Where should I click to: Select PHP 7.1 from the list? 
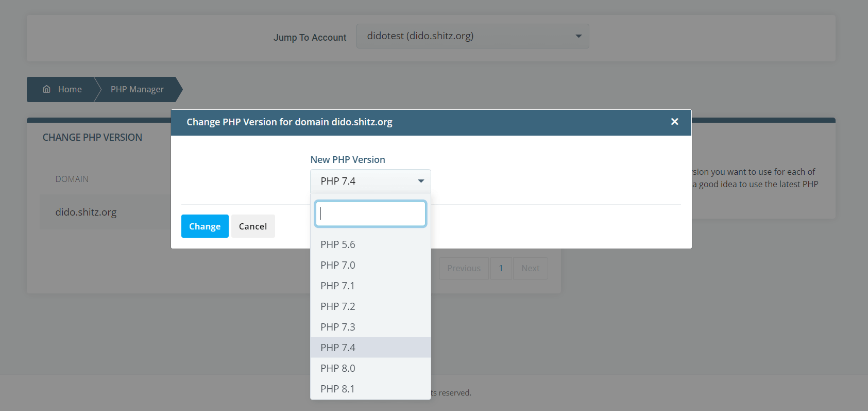(x=370, y=286)
